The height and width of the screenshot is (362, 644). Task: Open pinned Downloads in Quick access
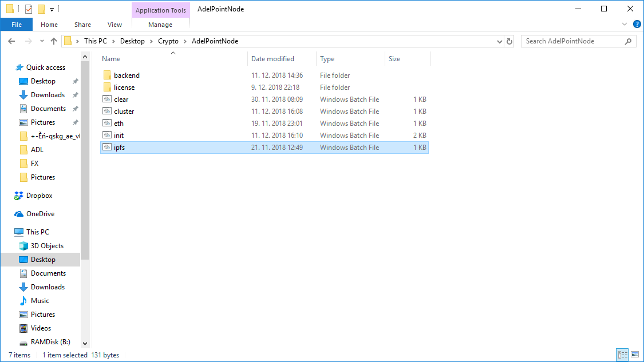48,95
